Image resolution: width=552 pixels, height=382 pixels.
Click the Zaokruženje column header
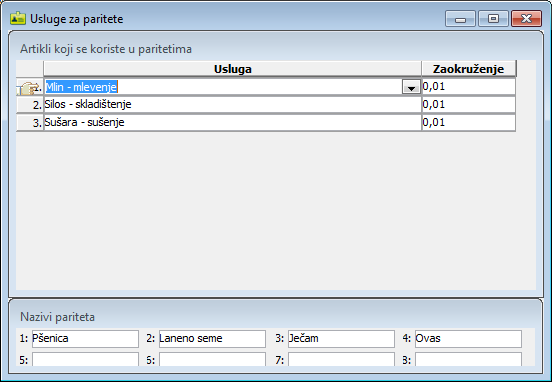click(x=469, y=69)
